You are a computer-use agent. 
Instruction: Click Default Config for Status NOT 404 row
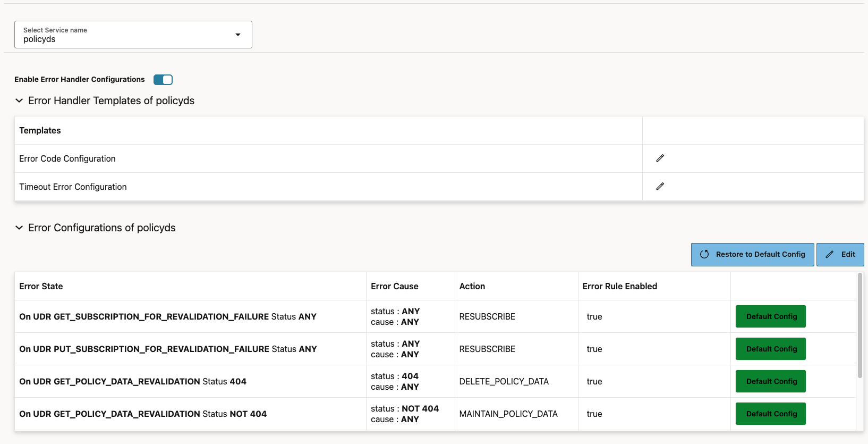tap(771, 414)
